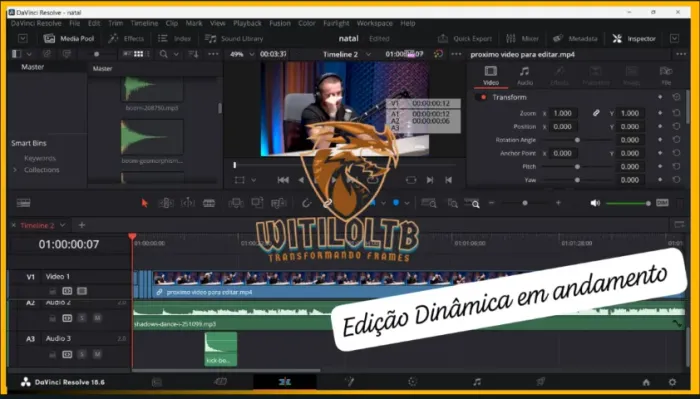
Task: Toggle the snapping magnet icon
Action: pyautogui.click(x=306, y=204)
